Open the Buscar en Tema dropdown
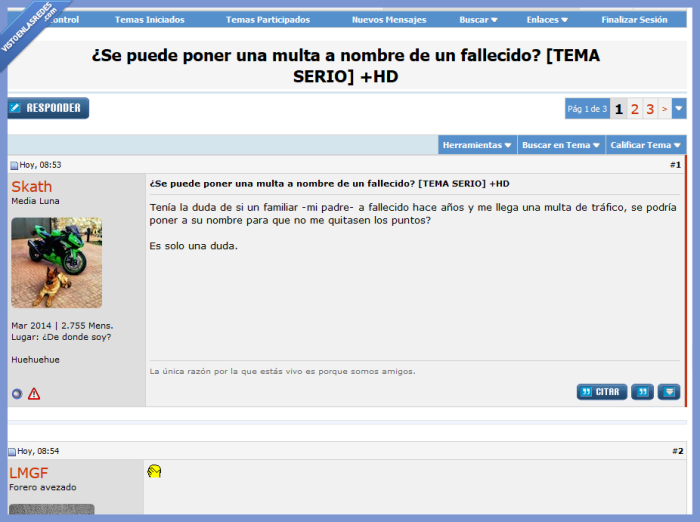Image resolution: width=700 pixels, height=522 pixels. tap(561, 145)
